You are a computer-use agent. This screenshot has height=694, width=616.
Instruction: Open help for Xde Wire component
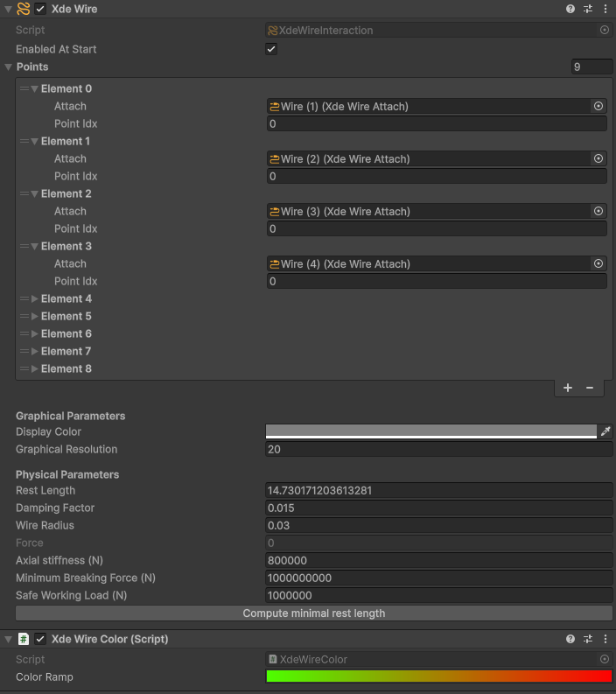coord(570,9)
